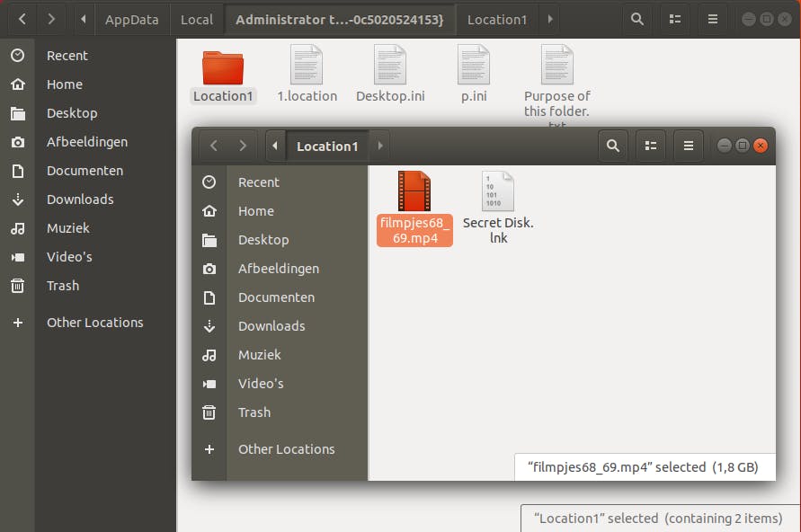Open hamburger menu in the rear window
Viewport: 801px width, 532px height.
pyautogui.click(x=713, y=20)
